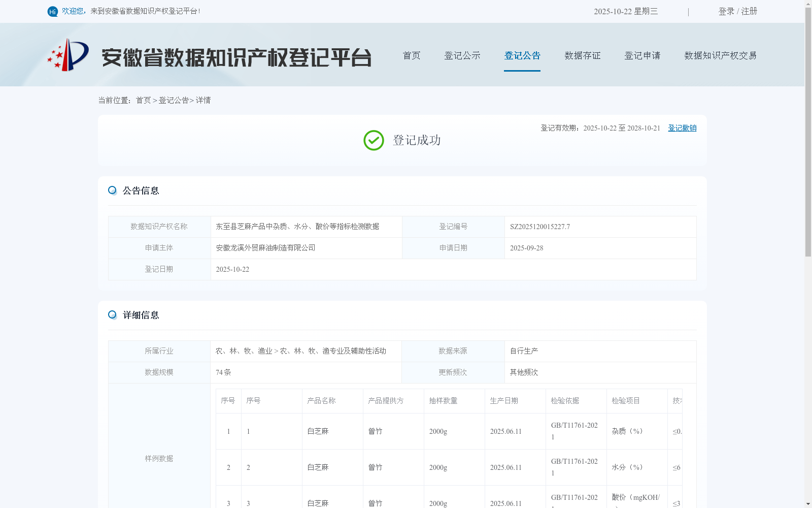Click 2000g in sample row 1
The height and width of the screenshot is (508, 812).
pos(438,431)
